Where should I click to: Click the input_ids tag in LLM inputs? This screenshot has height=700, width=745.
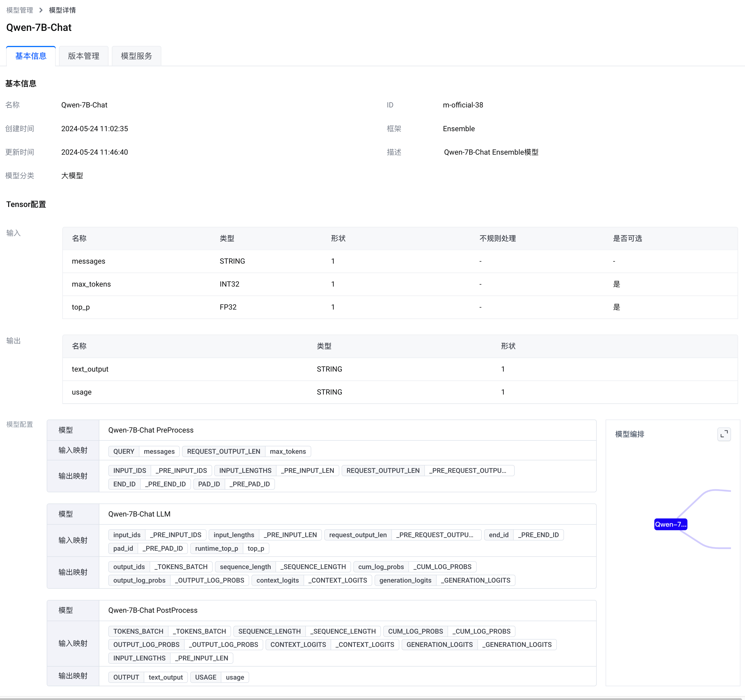pyautogui.click(x=127, y=535)
